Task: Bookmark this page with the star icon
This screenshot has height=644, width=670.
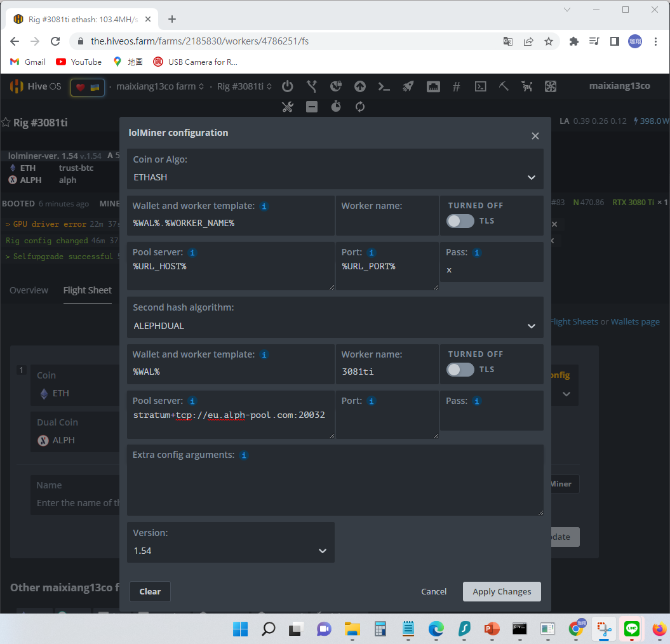Action: coord(549,41)
